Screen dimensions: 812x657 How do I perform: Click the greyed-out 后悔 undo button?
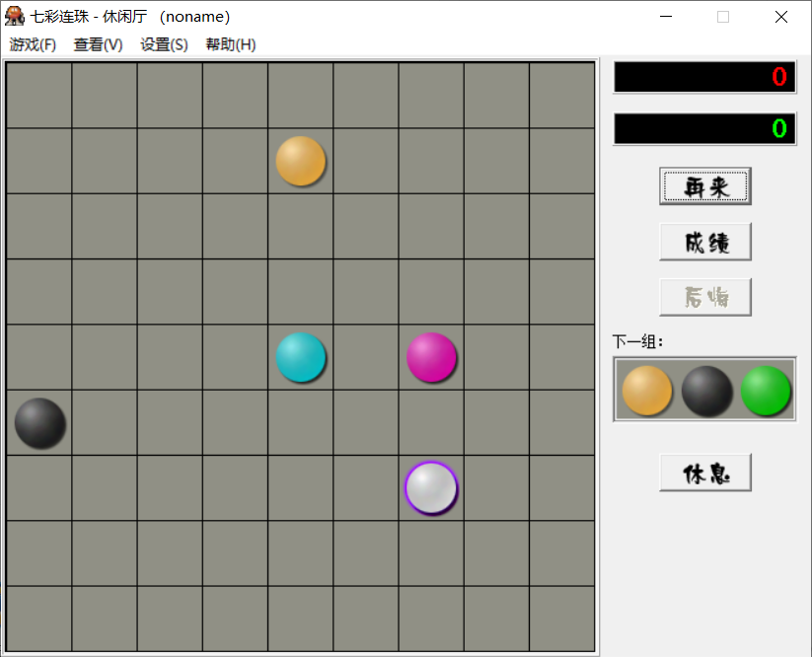tap(705, 297)
